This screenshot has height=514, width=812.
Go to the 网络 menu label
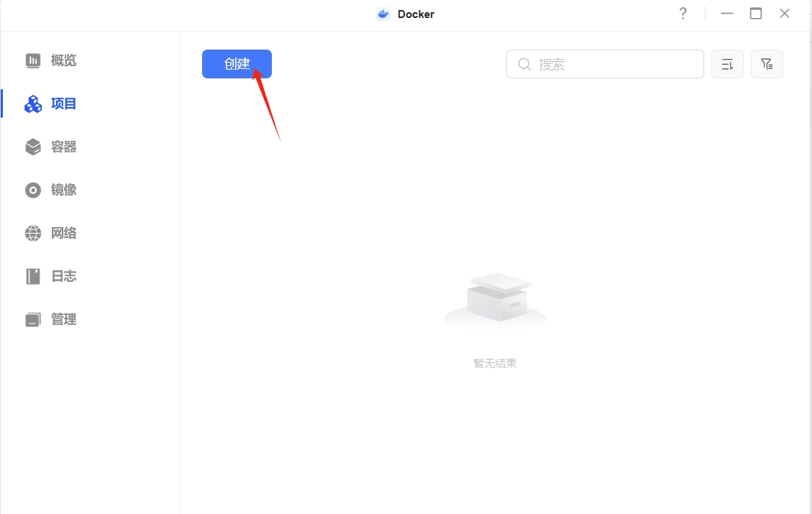pos(64,233)
